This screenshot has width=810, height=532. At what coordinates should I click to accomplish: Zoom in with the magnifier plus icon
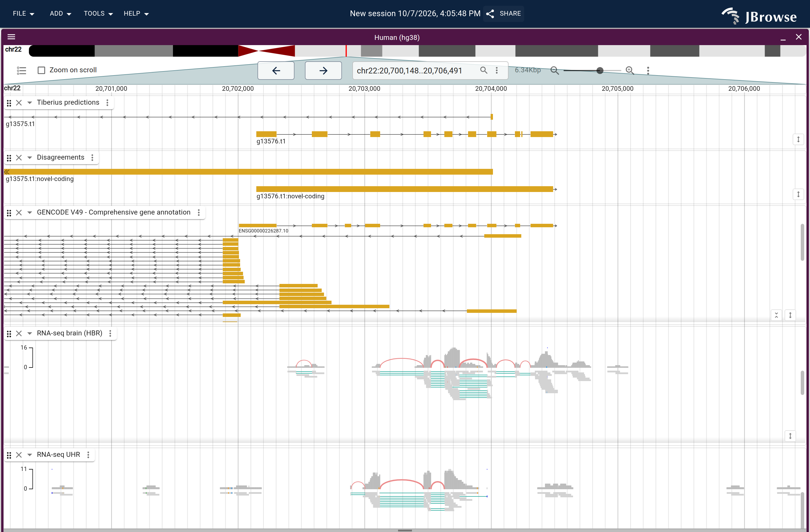pyautogui.click(x=630, y=71)
